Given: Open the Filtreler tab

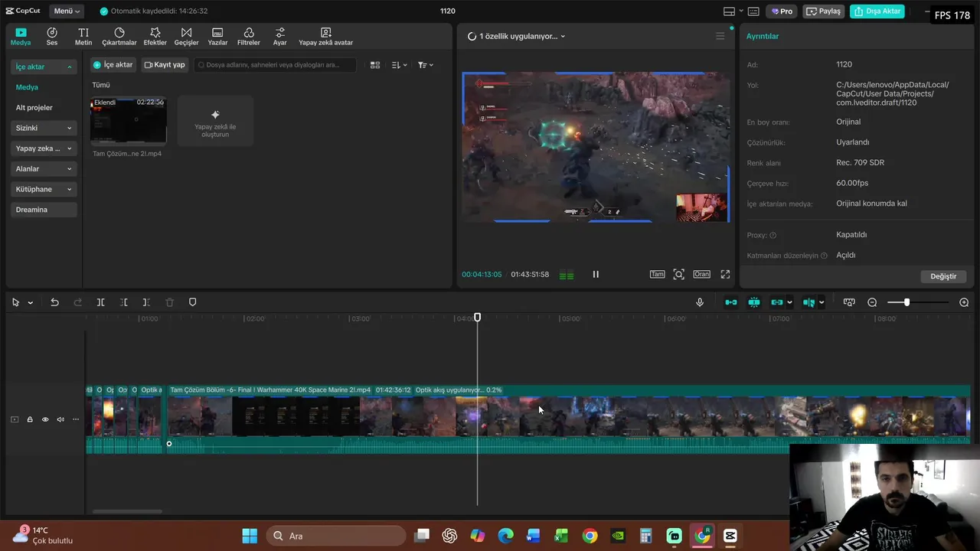Looking at the screenshot, I should (249, 37).
